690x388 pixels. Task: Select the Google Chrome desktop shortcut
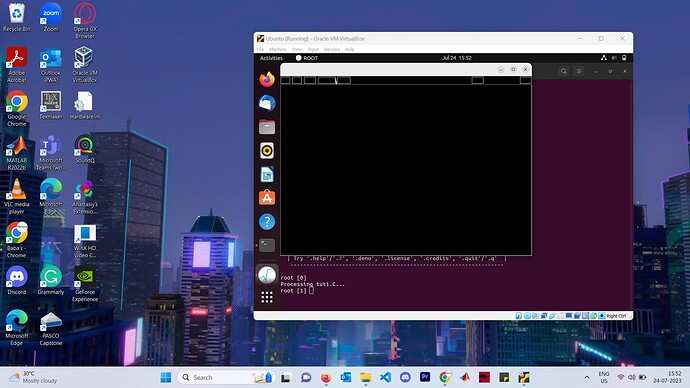17,109
